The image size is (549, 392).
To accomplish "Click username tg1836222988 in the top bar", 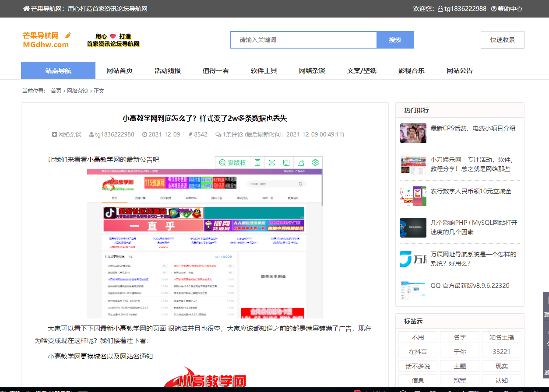I will [465, 9].
